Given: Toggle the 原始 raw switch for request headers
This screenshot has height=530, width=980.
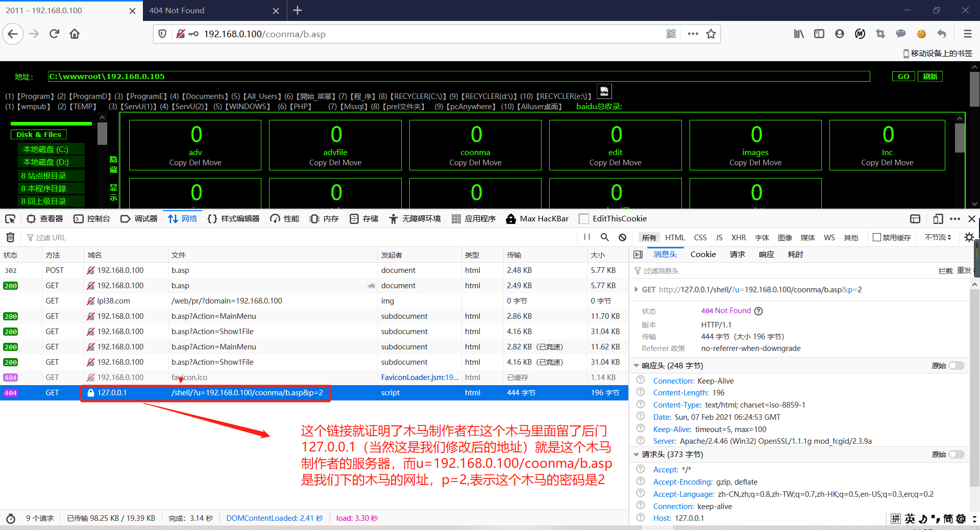Looking at the screenshot, I should click(956, 454).
